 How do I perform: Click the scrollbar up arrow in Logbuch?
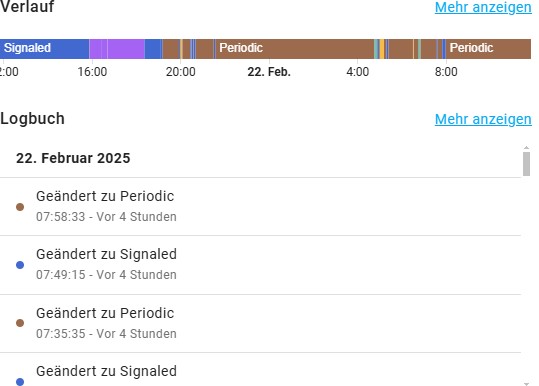point(526,148)
